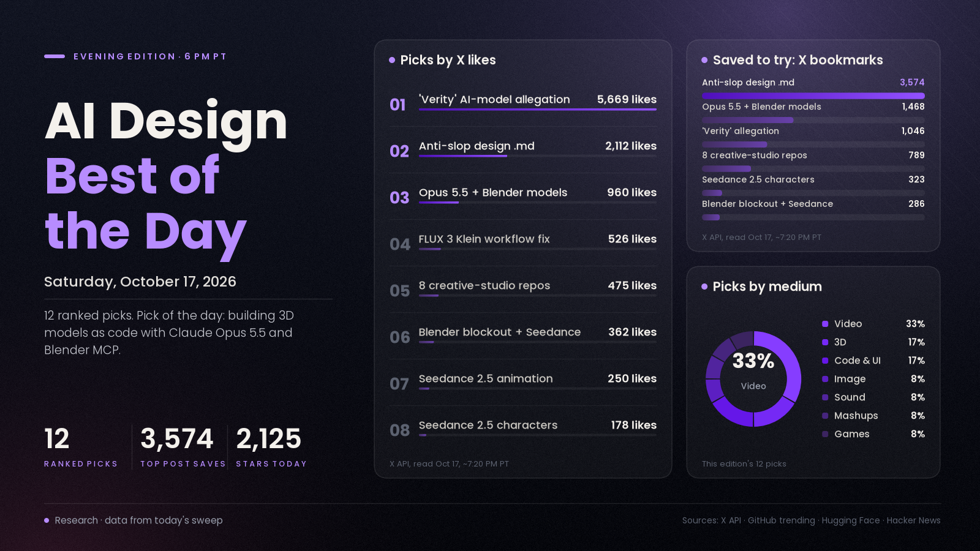Click the 1,468 bookmarks value

tap(913, 107)
